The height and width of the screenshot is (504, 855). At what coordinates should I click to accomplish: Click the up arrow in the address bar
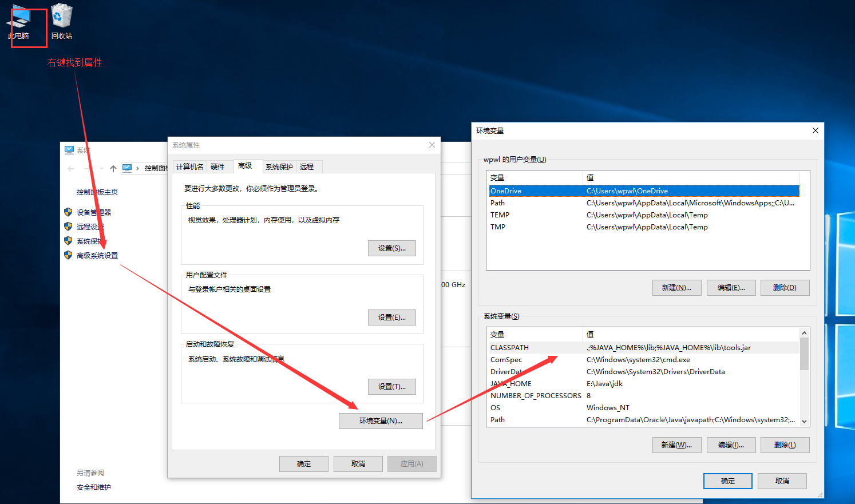point(114,168)
